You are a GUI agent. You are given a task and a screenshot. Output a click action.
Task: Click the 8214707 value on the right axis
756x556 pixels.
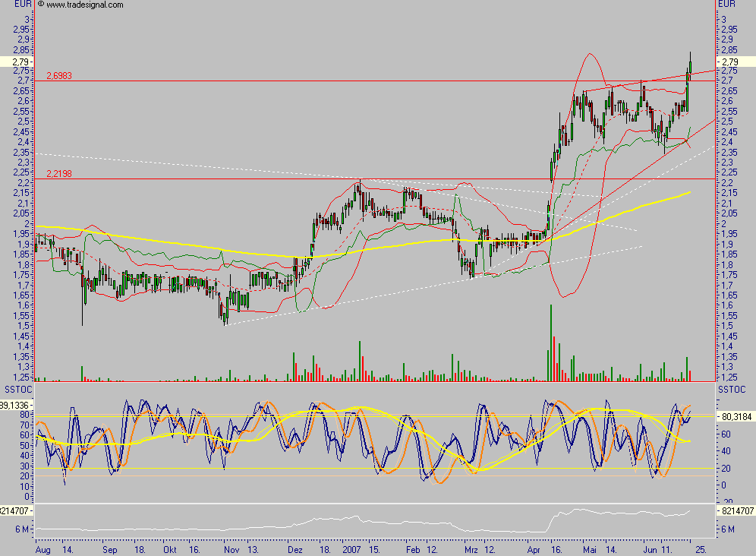pyautogui.click(x=736, y=511)
